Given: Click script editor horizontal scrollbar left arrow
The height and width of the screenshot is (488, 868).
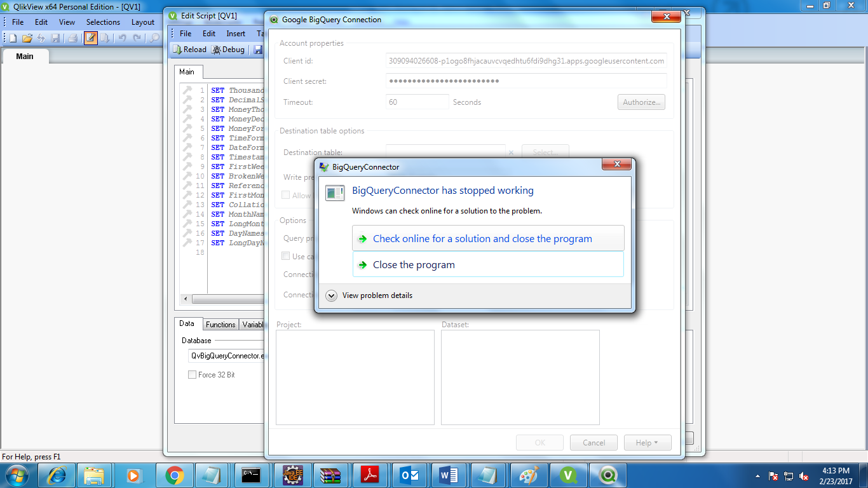Looking at the screenshot, I should point(186,299).
